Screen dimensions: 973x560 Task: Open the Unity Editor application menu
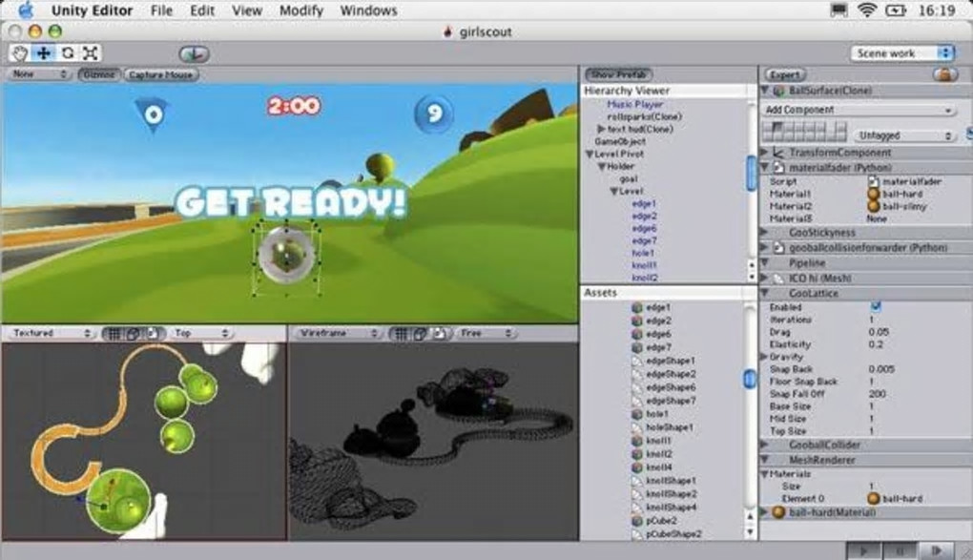pyautogui.click(x=92, y=10)
